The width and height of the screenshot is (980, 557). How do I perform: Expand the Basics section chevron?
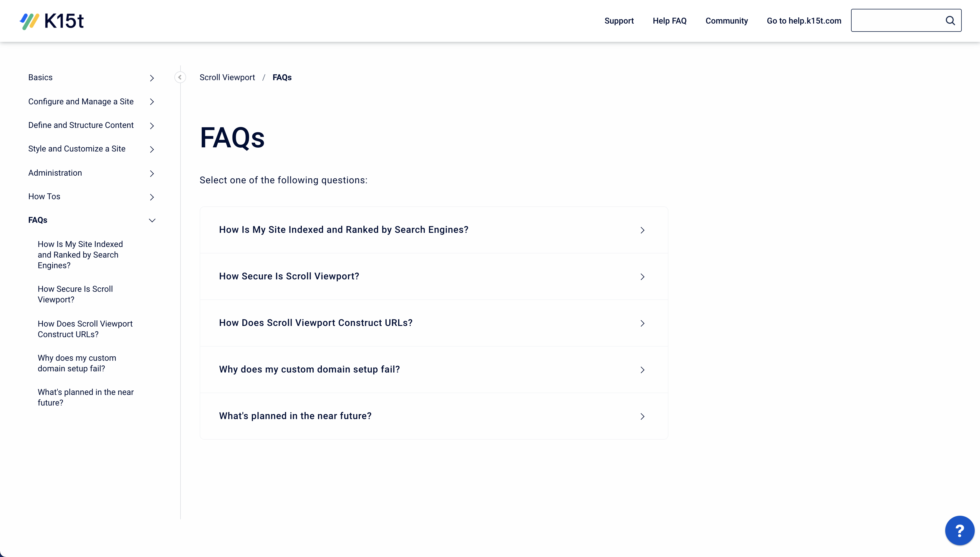click(152, 78)
